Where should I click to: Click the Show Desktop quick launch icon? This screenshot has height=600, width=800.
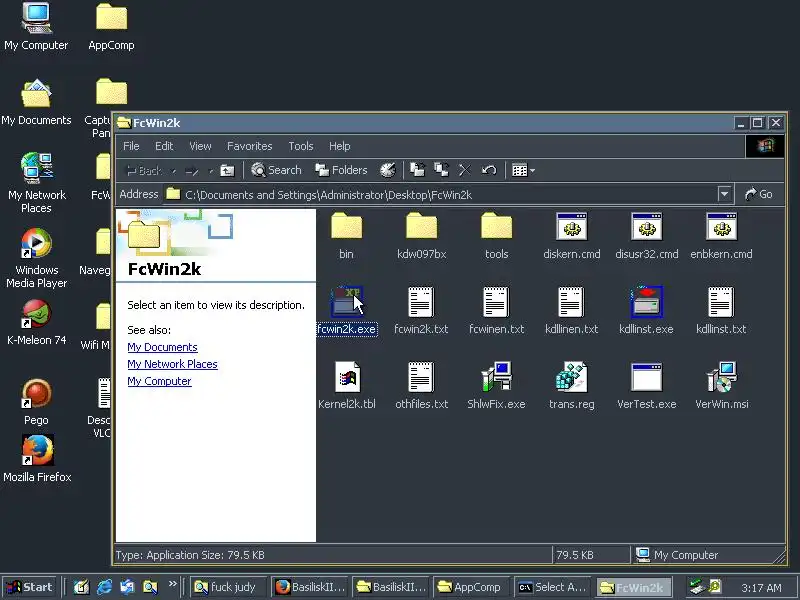point(82,587)
